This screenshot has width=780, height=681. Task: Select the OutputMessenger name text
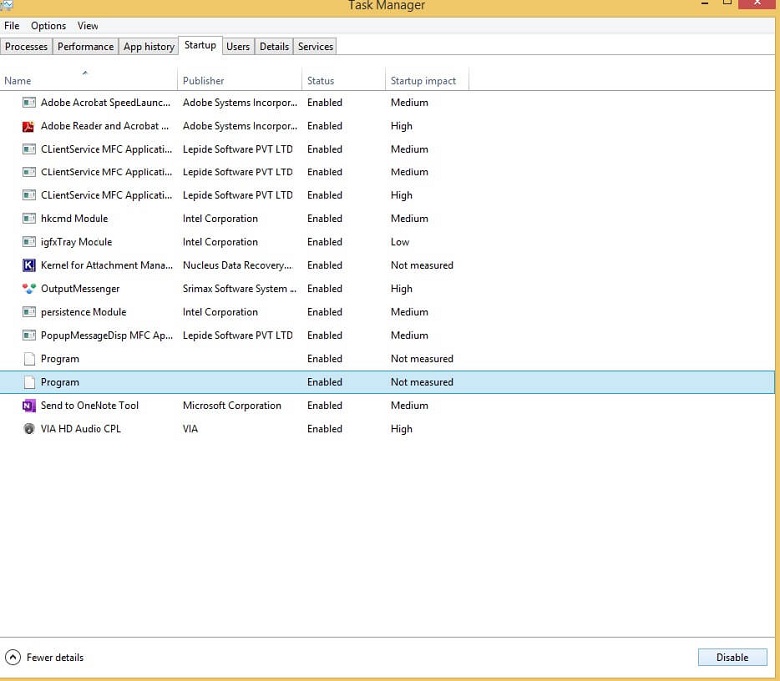coord(80,289)
